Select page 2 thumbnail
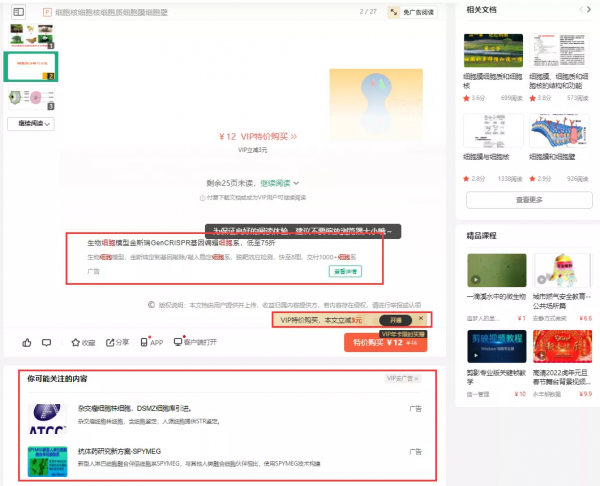The image size is (600, 486). pos(31,67)
